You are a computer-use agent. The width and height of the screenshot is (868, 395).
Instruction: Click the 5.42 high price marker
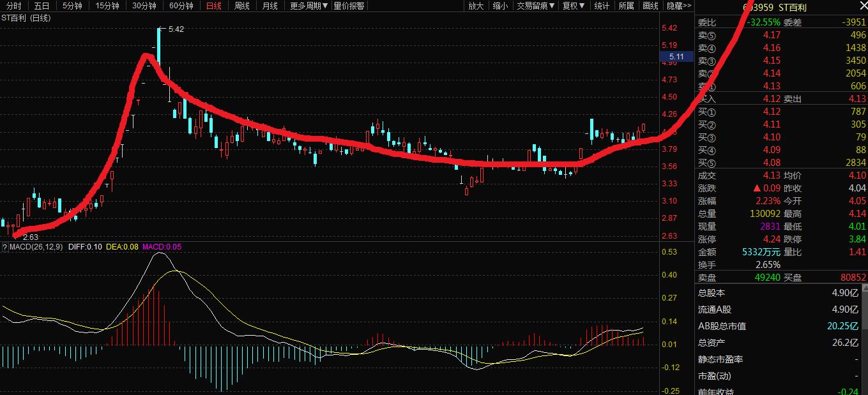(176, 29)
